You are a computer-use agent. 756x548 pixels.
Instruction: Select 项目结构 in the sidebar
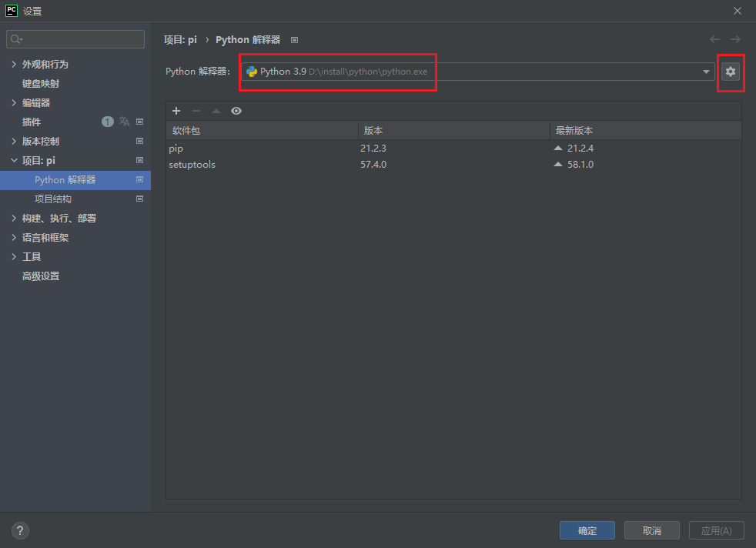pyautogui.click(x=53, y=199)
